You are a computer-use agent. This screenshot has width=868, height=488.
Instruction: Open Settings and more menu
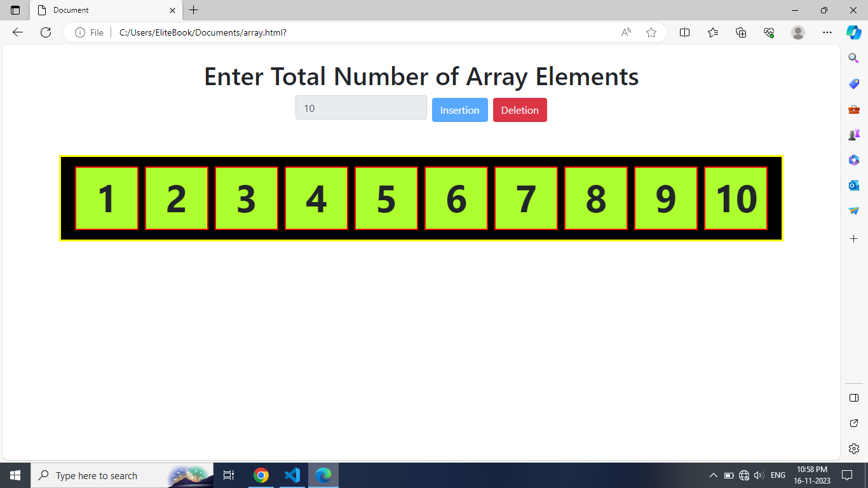pos(827,32)
